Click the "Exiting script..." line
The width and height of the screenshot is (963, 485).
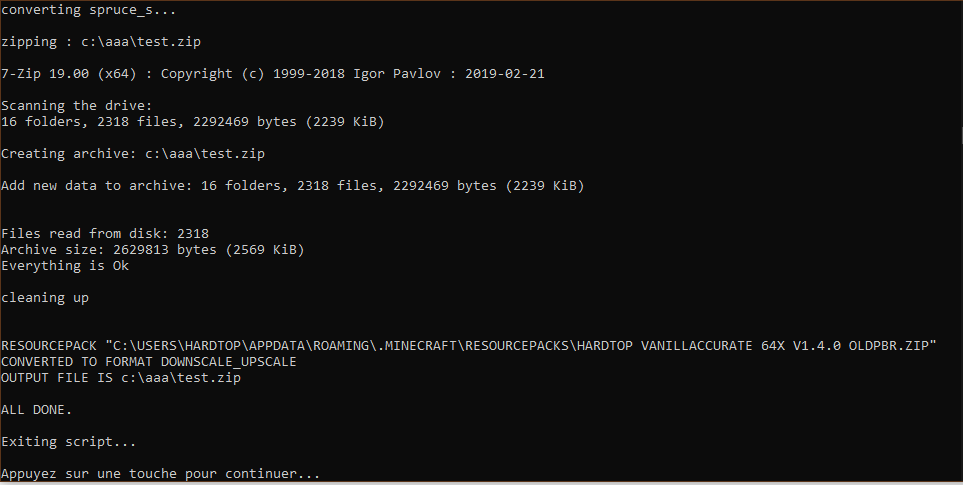[x=69, y=442]
